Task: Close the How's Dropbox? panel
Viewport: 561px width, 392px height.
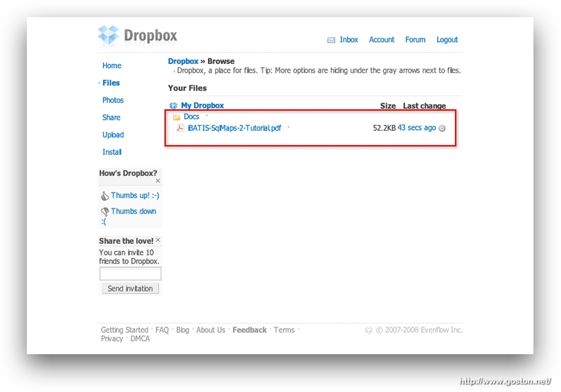Action: [x=158, y=181]
